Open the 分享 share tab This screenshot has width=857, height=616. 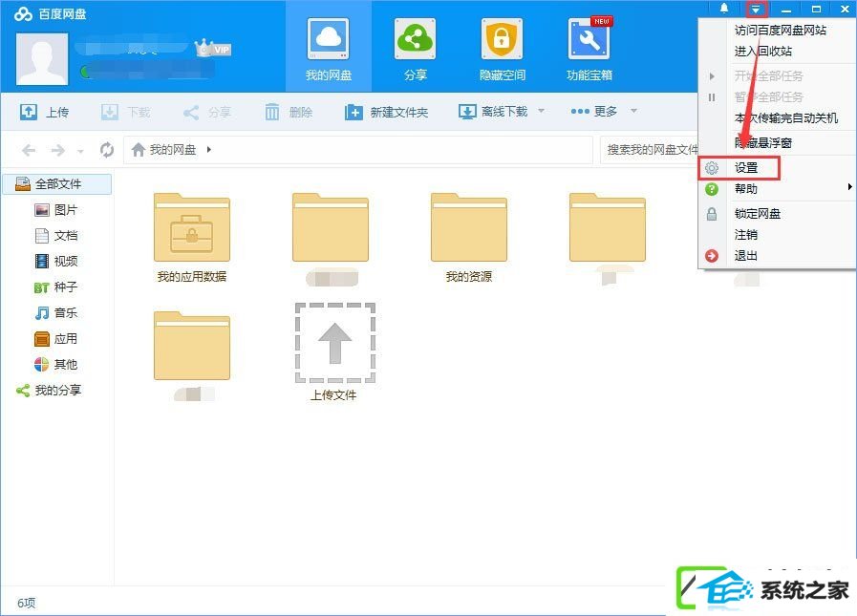pos(415,50)
